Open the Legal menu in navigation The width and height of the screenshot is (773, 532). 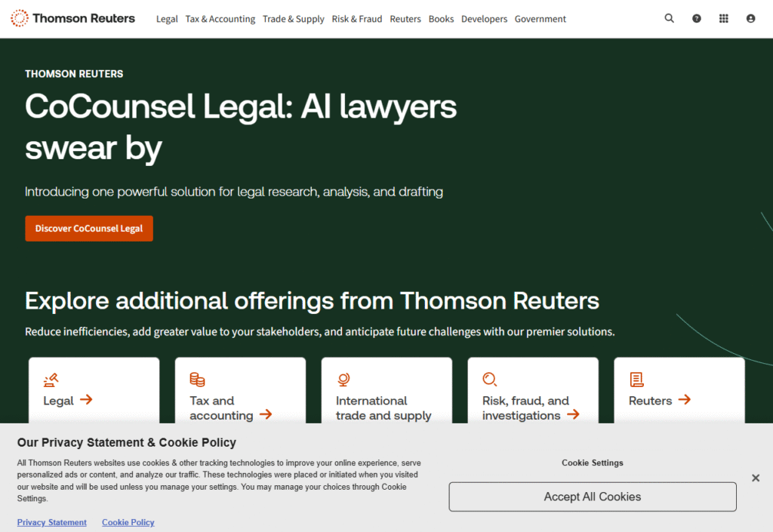coord(167,19)
